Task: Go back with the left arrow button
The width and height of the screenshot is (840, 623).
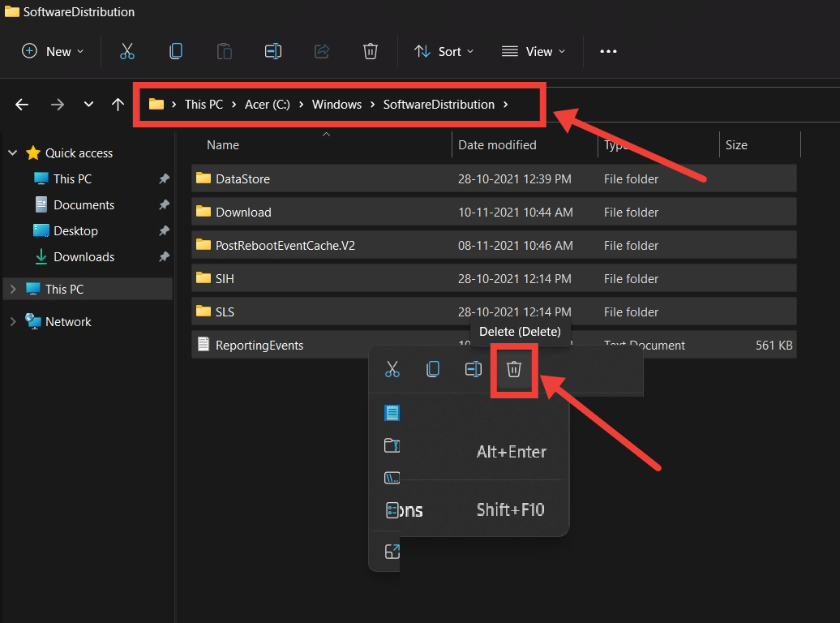Action: (x=22, y=105)
